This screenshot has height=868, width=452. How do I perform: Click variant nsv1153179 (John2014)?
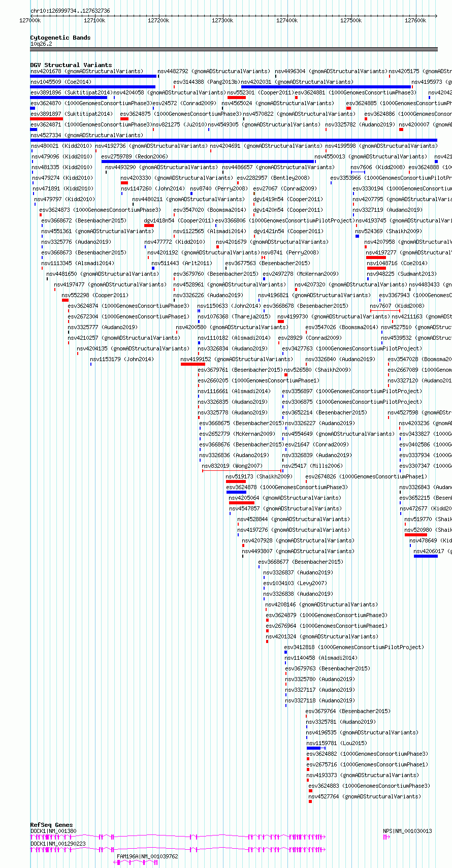point(122,360)
